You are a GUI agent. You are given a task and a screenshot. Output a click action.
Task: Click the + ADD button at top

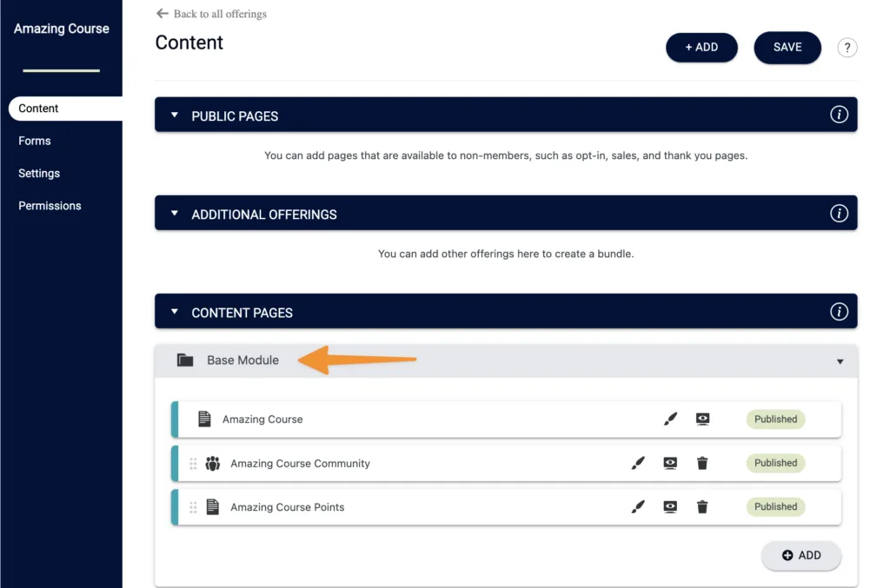click(x=701, y=47)
